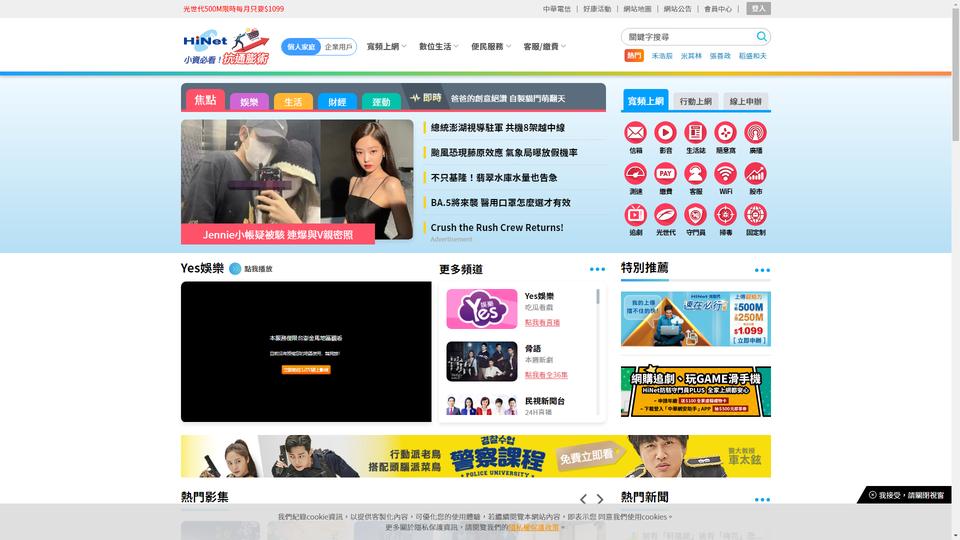Open the Yes娛樂 channel thumbnail

[x=482, y=309]
